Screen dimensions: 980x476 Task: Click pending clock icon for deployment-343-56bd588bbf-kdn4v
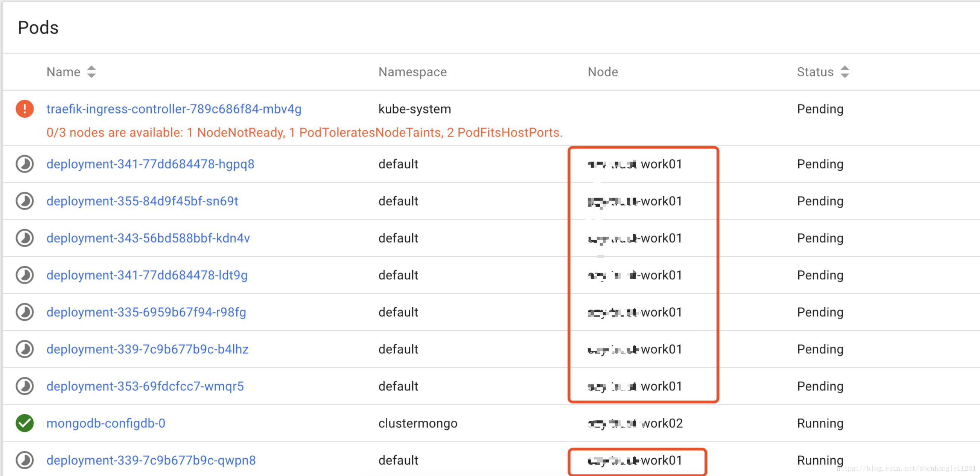(25, 238)
